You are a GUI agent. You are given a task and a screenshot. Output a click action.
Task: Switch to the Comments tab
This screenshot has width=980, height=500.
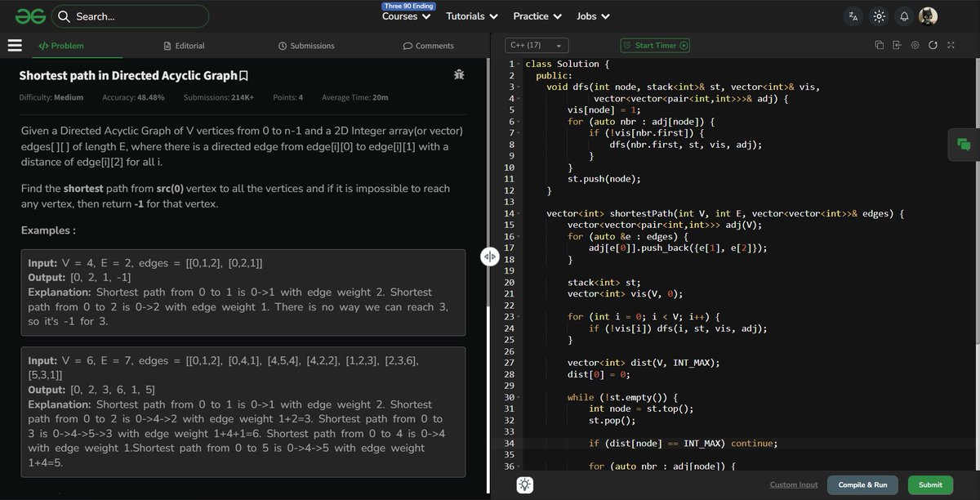pyautogui.click(x=429, y=46)
